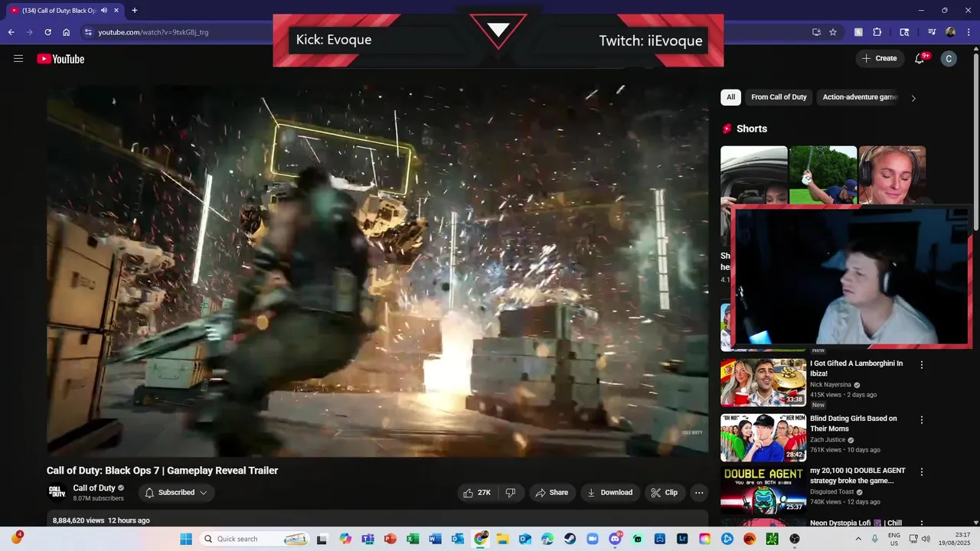Screen dimensions: 980x551
Task: Click the Quick search taskbar box
Action: (254, 539)
